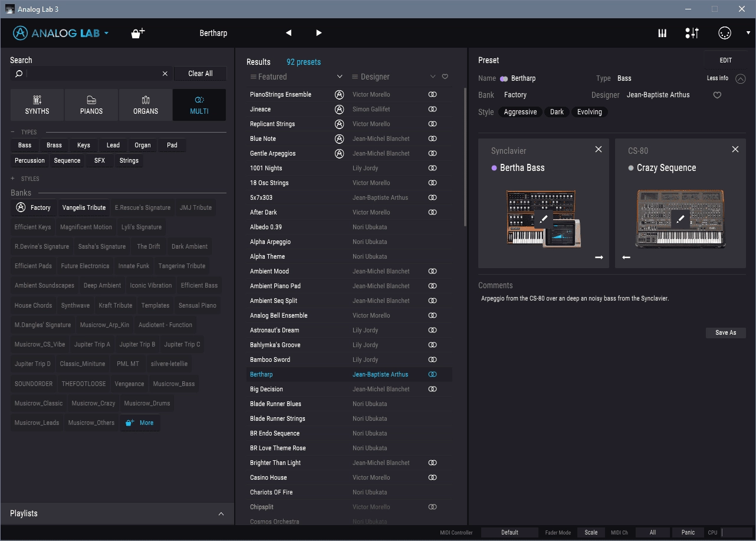Select the MULTI category tab
This screenshot has width=756, height=541.
[199, 105]
